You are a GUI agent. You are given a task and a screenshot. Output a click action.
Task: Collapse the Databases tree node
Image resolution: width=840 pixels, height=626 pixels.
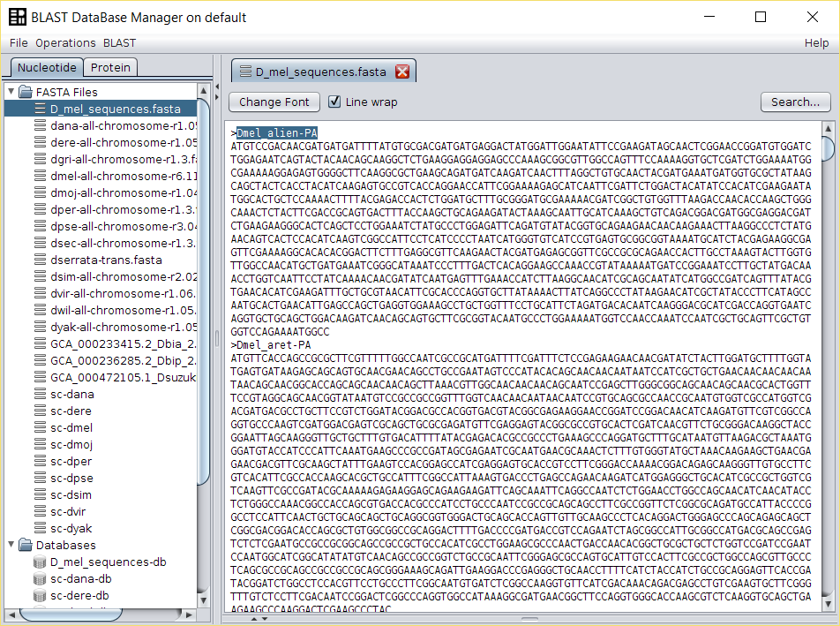click(x=11, y=546)
